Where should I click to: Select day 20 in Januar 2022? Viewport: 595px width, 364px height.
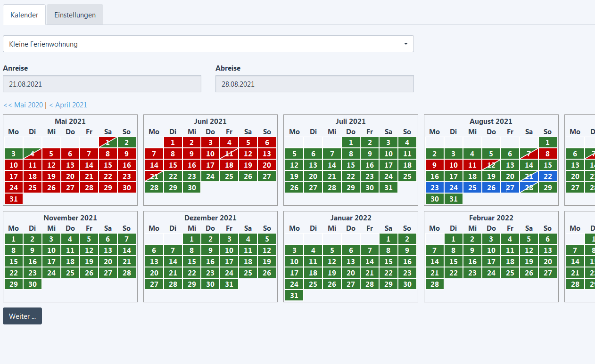(x=351, y=273)
